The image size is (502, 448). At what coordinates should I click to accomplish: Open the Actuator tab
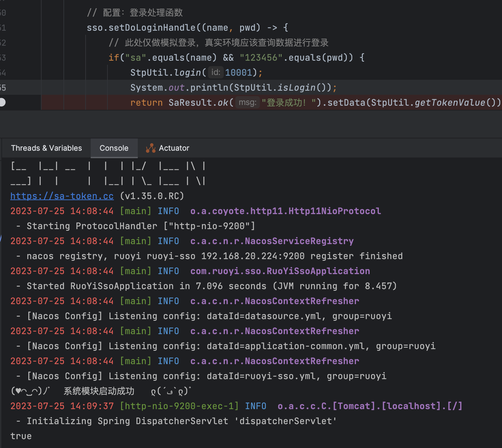[167, 148]
